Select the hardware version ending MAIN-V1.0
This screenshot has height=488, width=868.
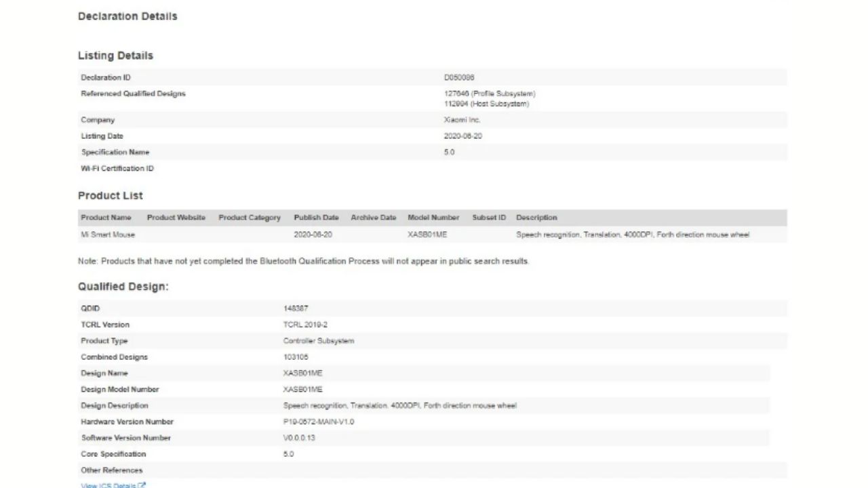point(319,422)
